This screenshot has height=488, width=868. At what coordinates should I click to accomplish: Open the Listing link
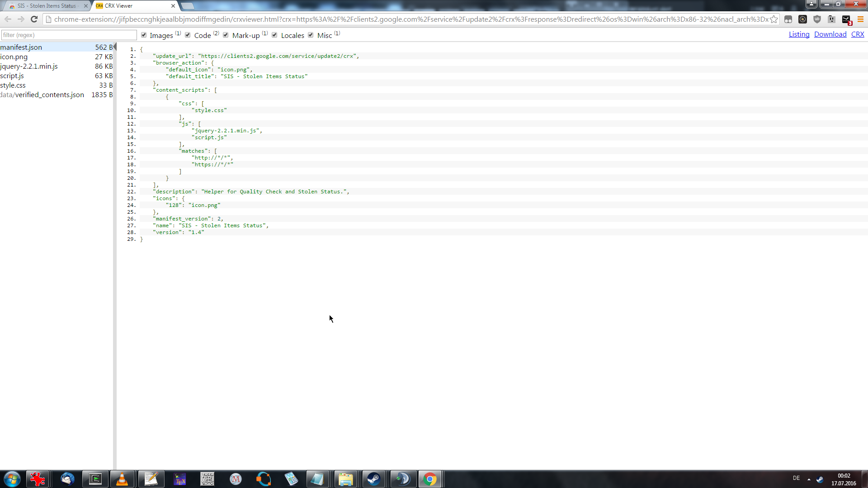click(799, 34)
